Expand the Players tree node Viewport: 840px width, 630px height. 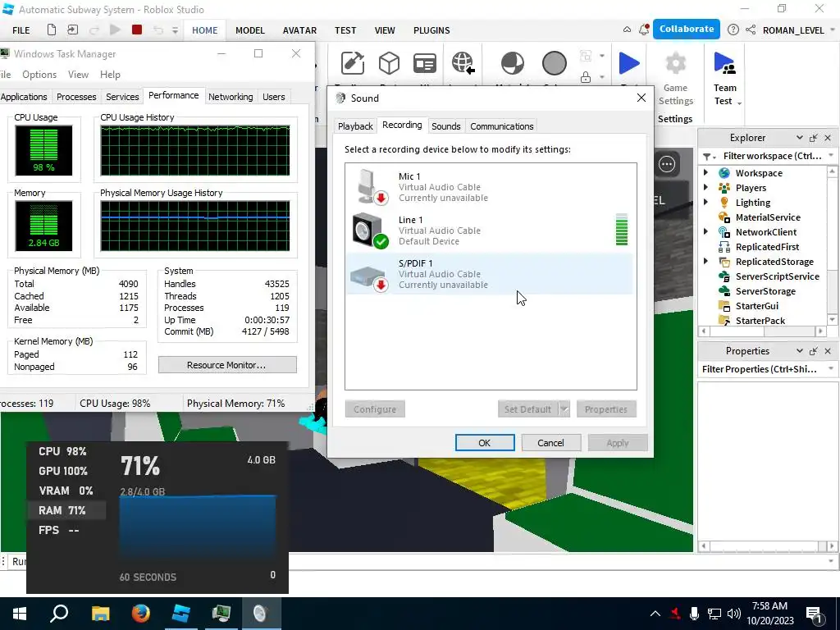[x=706, y=188]
